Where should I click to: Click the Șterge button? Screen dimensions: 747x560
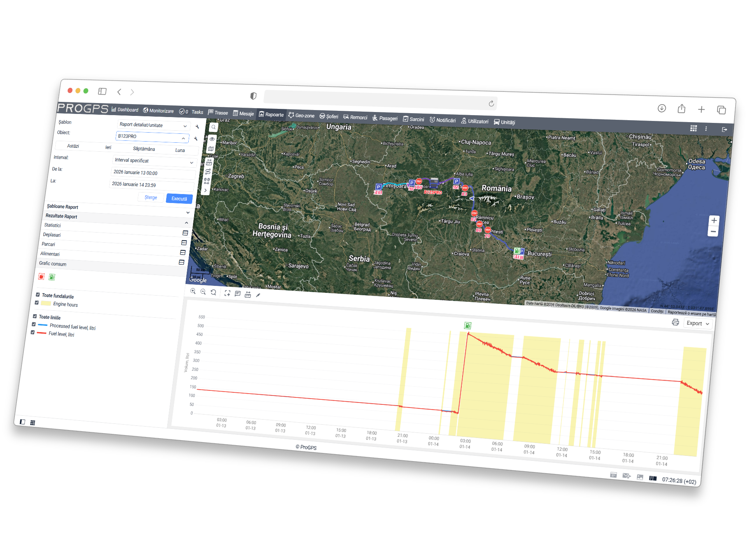click(151, 197)
